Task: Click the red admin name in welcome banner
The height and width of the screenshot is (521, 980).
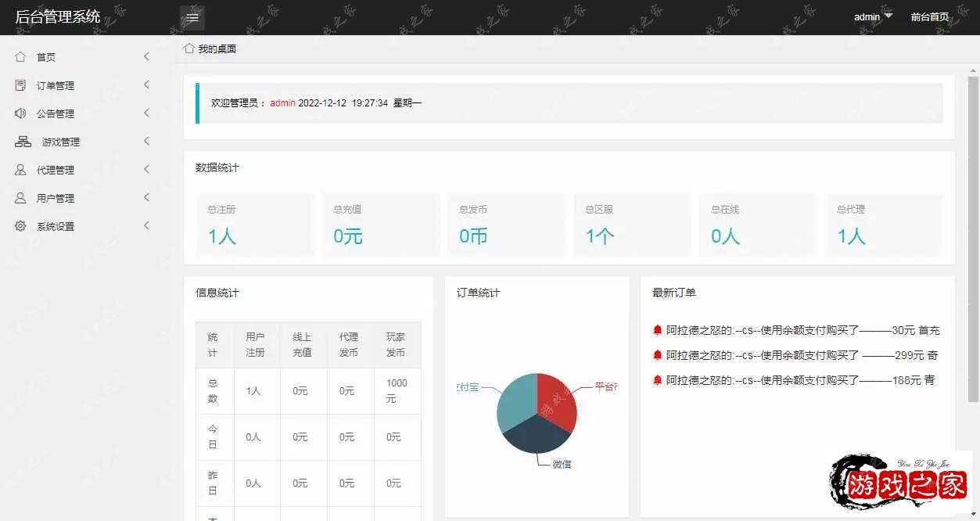Action: coord(282,103)
